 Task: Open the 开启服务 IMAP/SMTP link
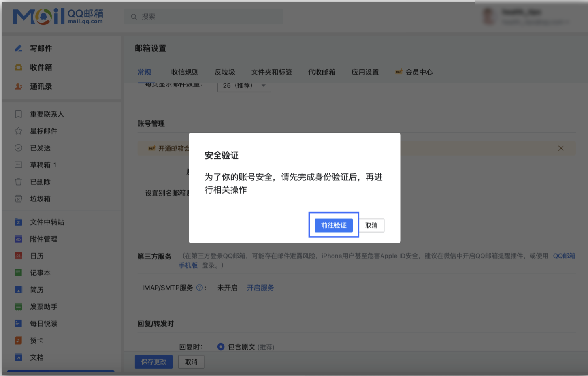click(x=260, y=288)
